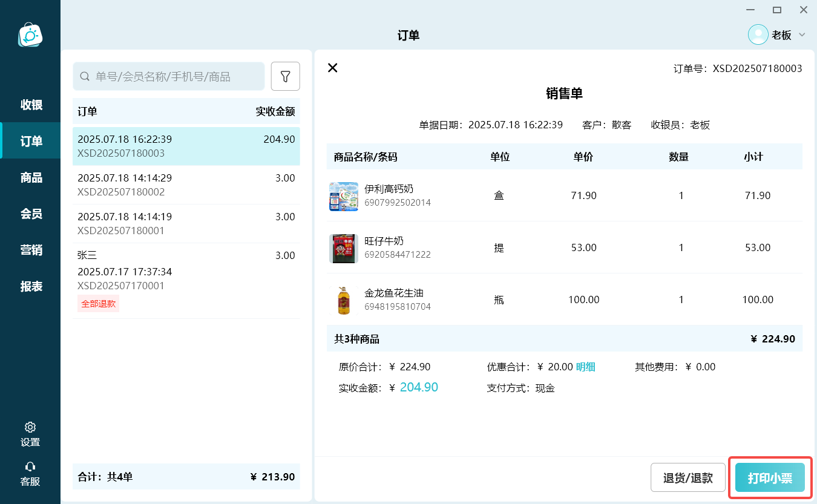Image resolution: width=817 pixels, height=504 pixels.
Task: Click the 实收金额 value 204.90 in details
Action: tap(419, 387)
